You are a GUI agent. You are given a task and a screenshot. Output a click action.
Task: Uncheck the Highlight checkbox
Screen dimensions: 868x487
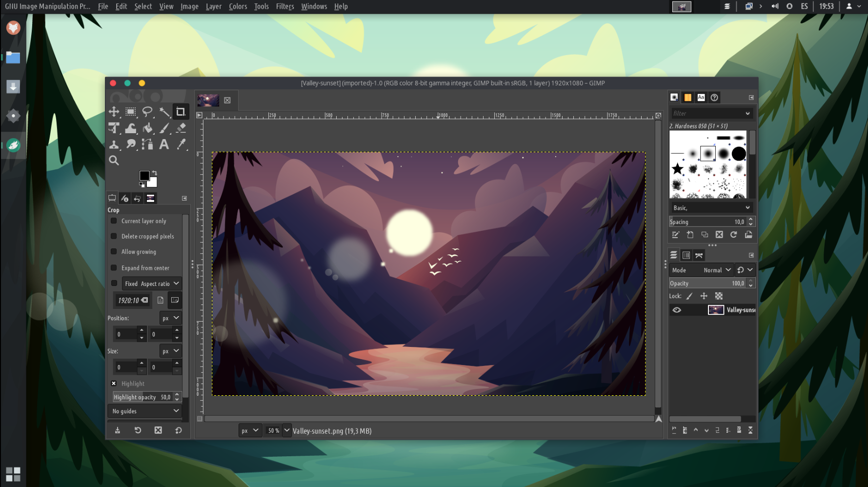tap(114, 384)
